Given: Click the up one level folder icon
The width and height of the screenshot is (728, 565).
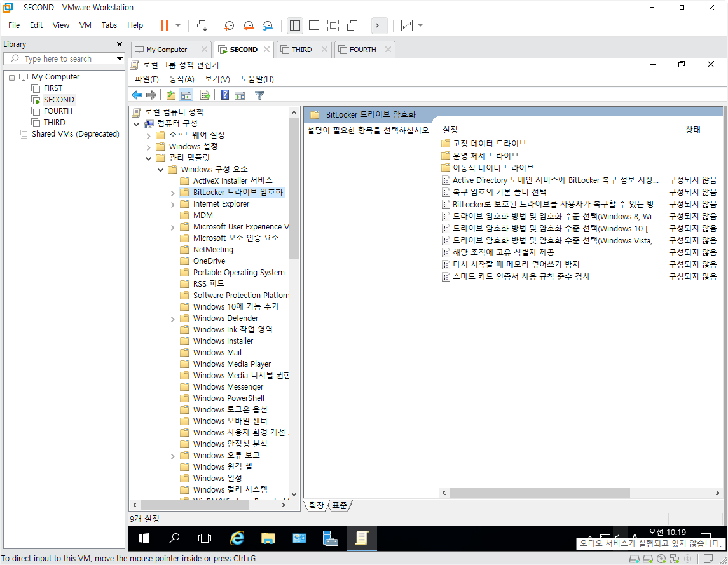Looking at the screenshot, I should 171,95.
